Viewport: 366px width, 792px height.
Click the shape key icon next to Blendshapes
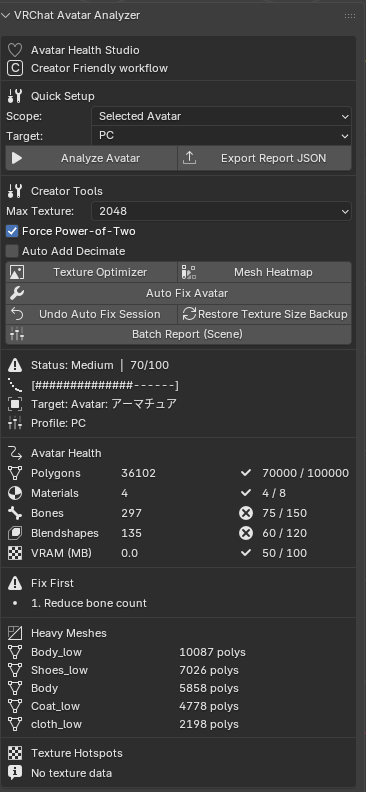point(16,533)
